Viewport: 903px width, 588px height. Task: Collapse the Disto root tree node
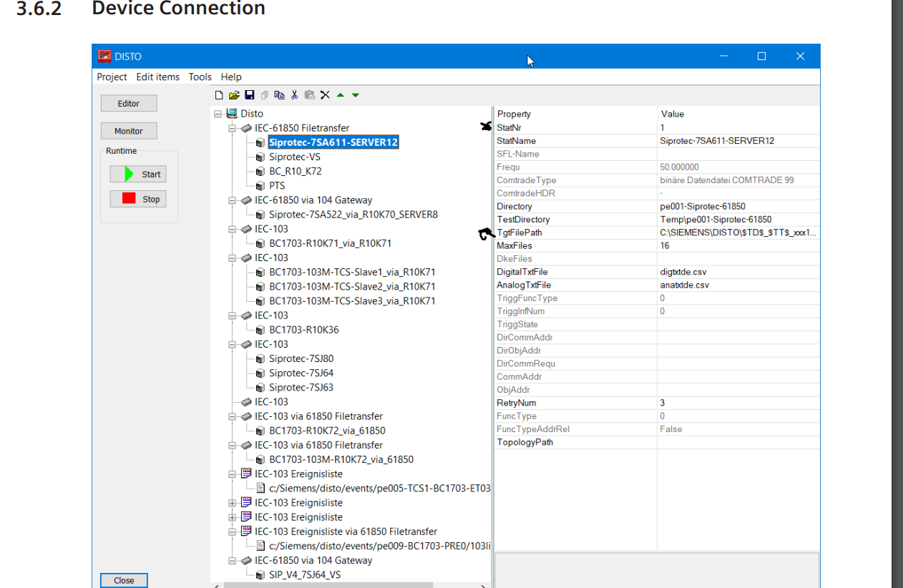coord(218,114)
